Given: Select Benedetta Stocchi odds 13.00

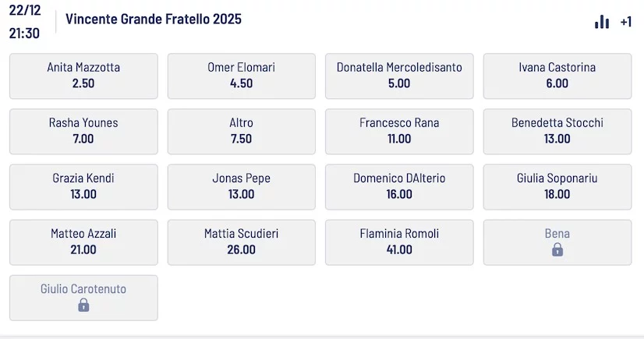Looking at the screenshot, I should pyautogui.click(x=557, y=131).
